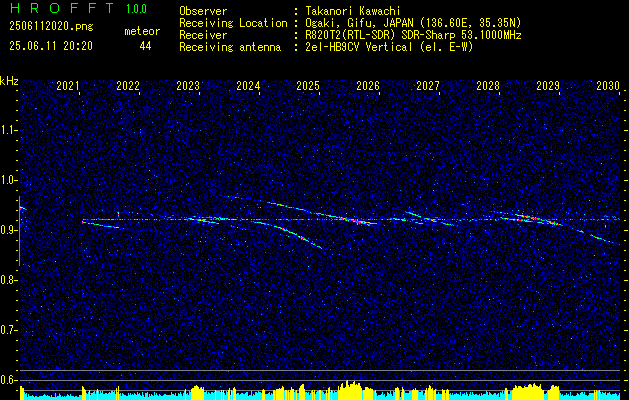Click the date stamp 25.06.11 20:20
Image resolution: width=629 pixels, height=400 pixels.
(x=51, y=45)
